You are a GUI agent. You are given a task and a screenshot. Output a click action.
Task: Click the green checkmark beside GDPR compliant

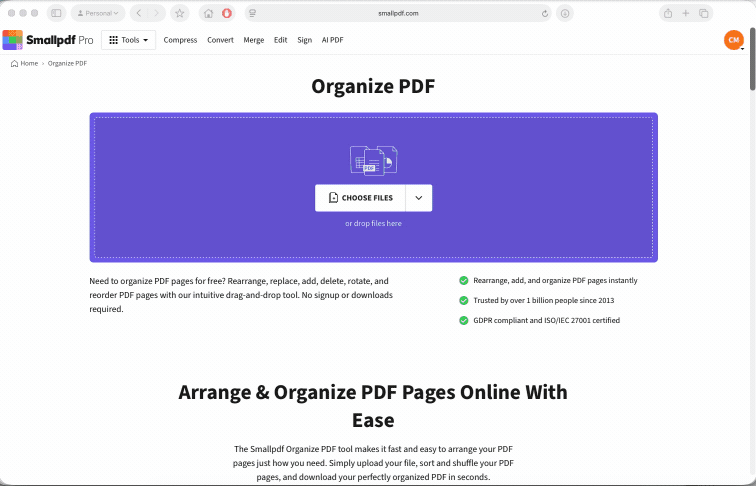pos(463,320)
